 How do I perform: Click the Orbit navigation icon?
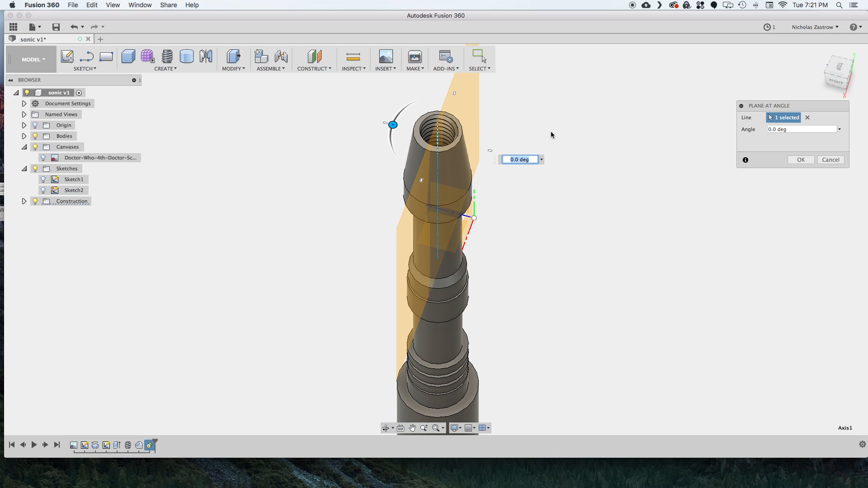coord(386,428)
